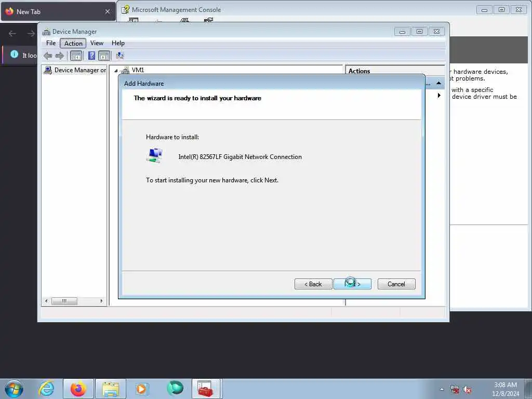Close the Device Manager window

coord(436,32)
